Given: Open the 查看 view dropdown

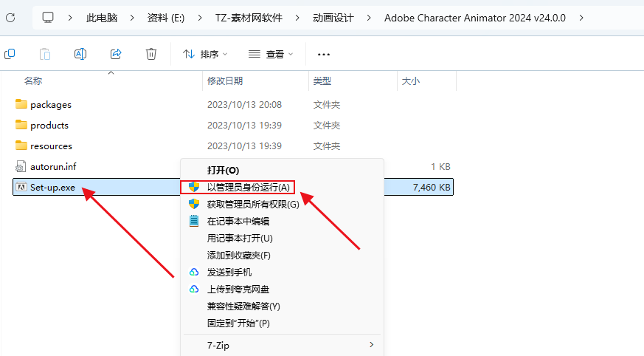Looking at the screenshot, I should [x=271, y=54].
